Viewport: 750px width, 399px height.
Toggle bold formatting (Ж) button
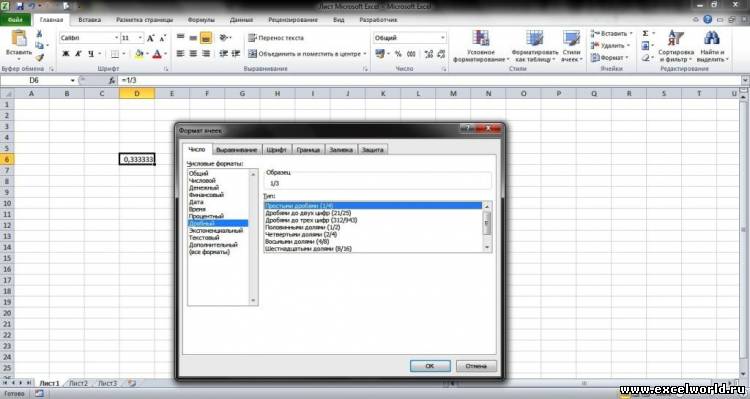tap(66, 54)
